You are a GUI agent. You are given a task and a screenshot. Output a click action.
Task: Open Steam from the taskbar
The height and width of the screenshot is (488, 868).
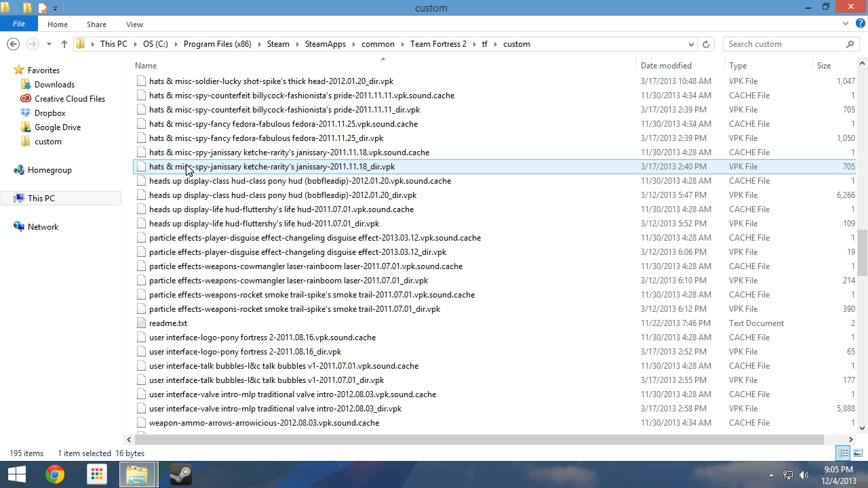[180, 474]
